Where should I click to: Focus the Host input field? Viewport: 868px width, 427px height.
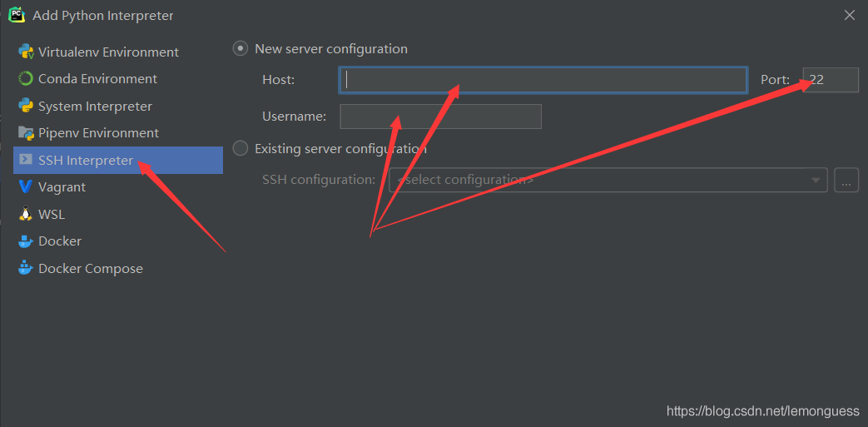543,80
